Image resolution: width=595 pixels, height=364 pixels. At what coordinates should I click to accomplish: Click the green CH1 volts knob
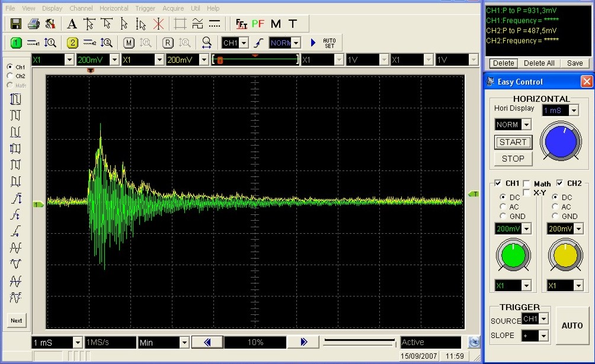tap(513, 255)
